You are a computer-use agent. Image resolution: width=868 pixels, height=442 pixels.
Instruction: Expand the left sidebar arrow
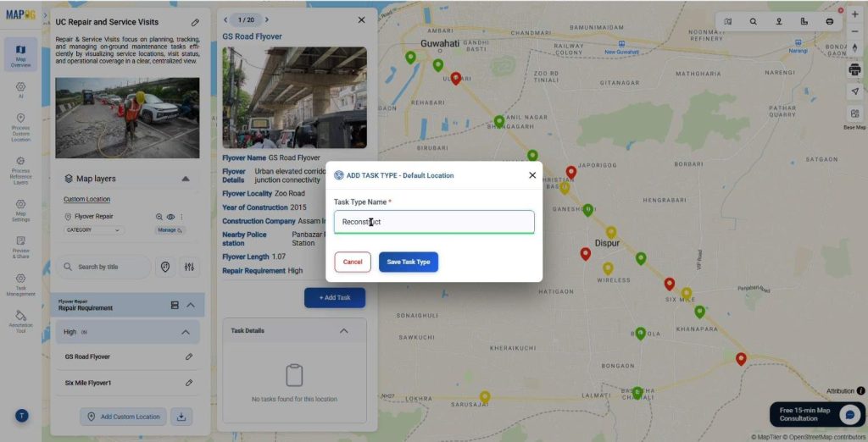(x=46, y=15)
